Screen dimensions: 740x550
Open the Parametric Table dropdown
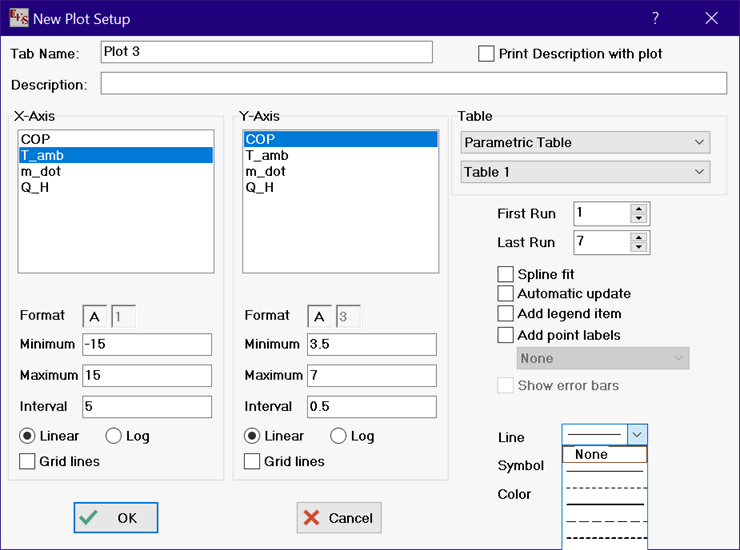point(585,143)
